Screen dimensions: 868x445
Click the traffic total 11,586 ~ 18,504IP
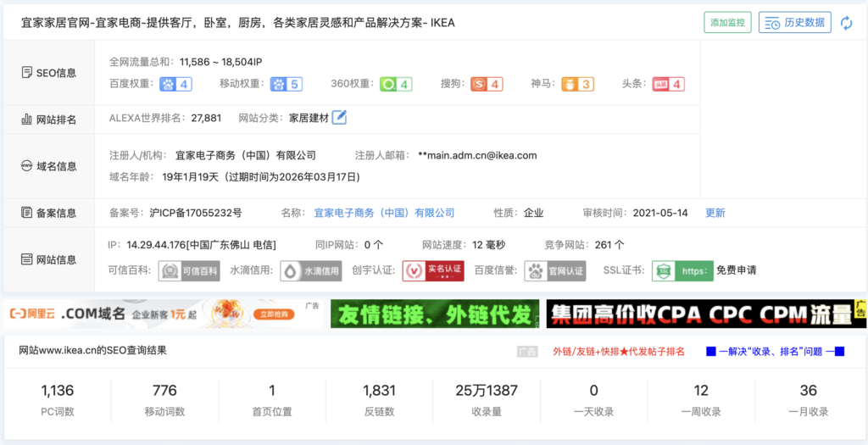(x=221, y=61)
